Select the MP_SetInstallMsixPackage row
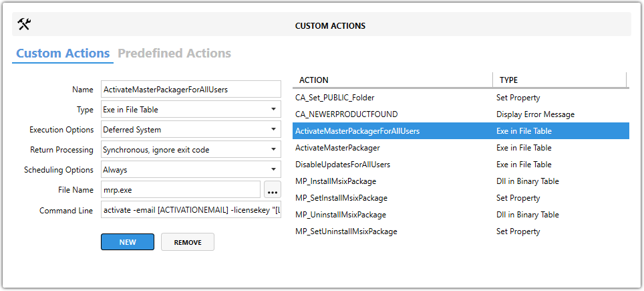This screenshot has width=644, height=291. click(461, 198)
